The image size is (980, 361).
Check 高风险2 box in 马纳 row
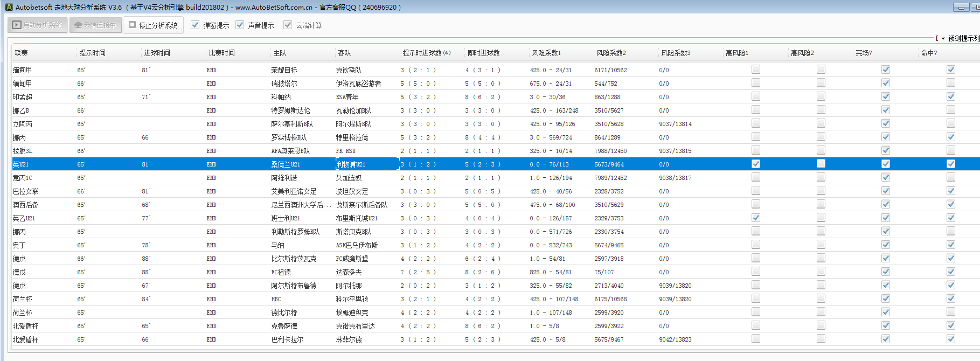point(821,245)
